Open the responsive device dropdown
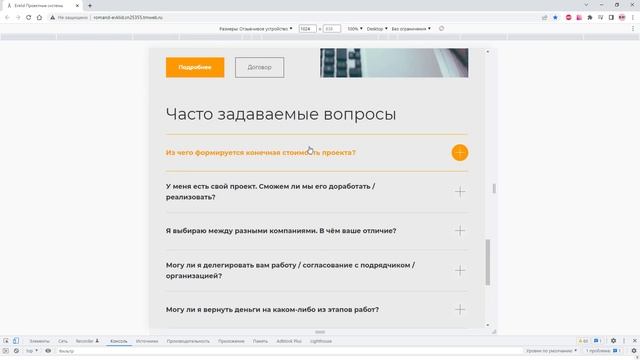The width and height of the screenshot is (640, 360). (x=256, y=29)
